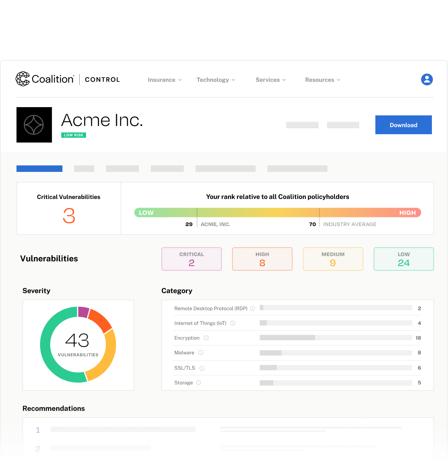
Task: Click the LOW RISK badge under Acme Inc.
Action: point(73,135)
